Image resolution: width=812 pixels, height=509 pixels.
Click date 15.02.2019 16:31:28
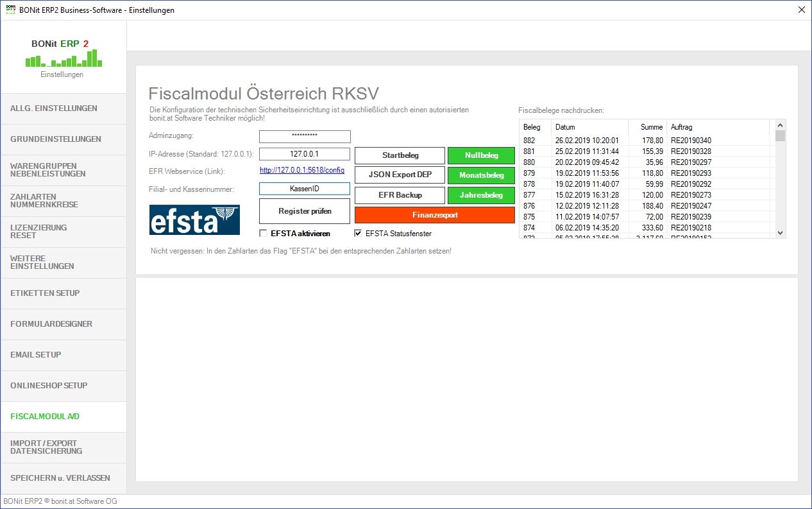point(587,195)
